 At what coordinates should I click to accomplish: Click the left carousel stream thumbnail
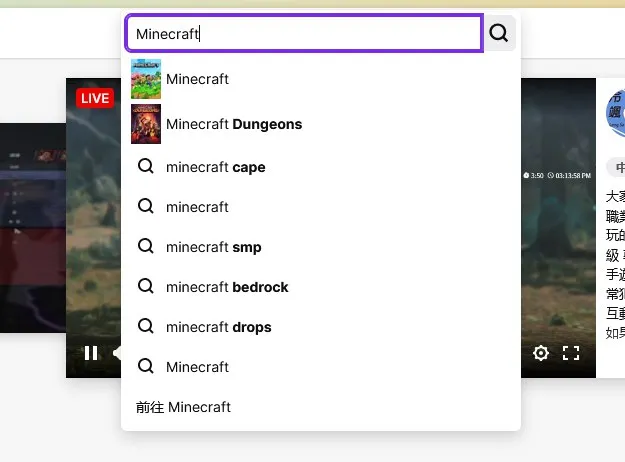[x=33, y=228]
